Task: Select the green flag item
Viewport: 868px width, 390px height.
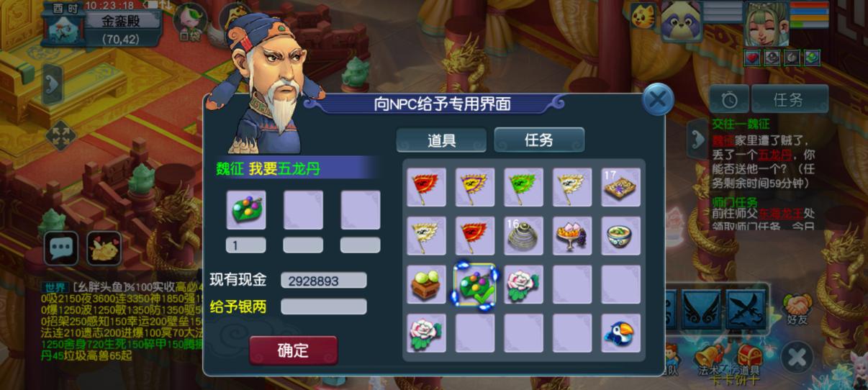Action: click(523, 187)
